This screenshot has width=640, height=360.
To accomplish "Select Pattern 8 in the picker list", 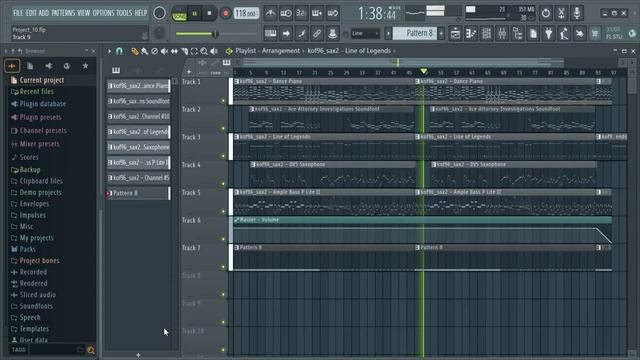I will point(138,193).
